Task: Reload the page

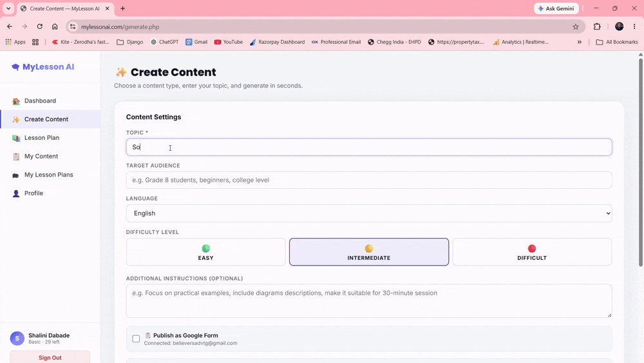Action: (39, 26)
